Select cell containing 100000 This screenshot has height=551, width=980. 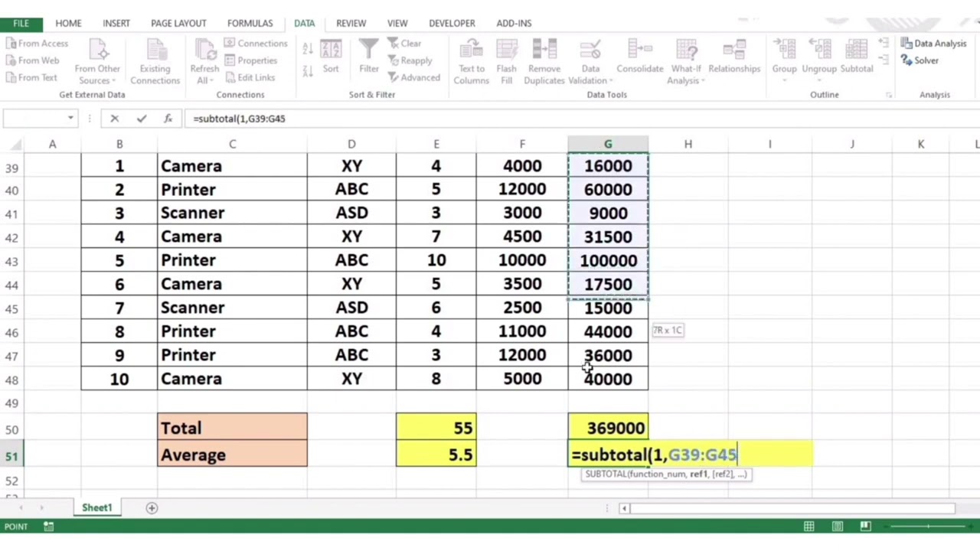pyautogui.click(x=608, y=261)
